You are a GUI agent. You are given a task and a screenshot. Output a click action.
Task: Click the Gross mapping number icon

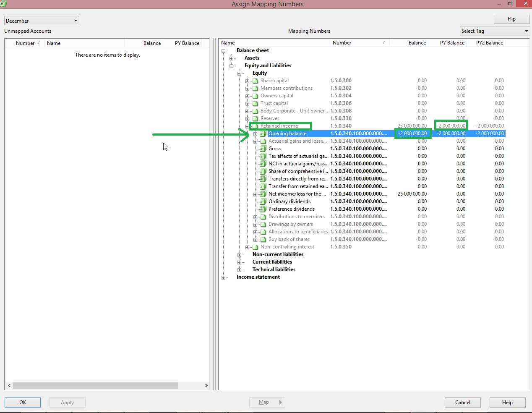click(263, 149)
